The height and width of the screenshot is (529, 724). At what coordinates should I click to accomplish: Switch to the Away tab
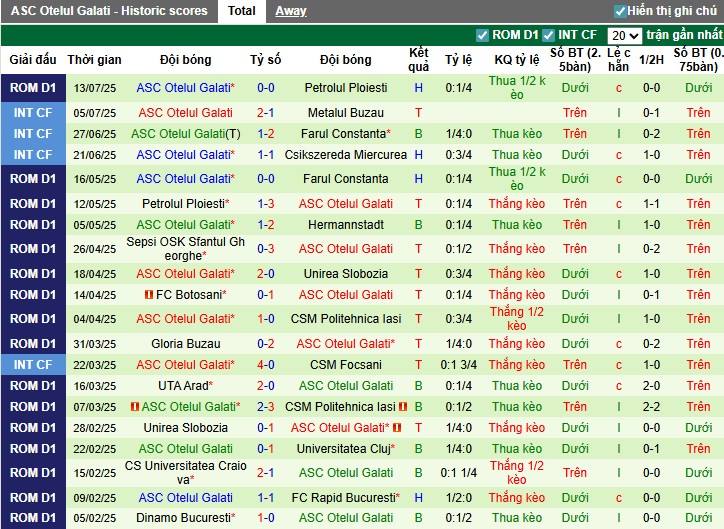[x=291, y=11]
